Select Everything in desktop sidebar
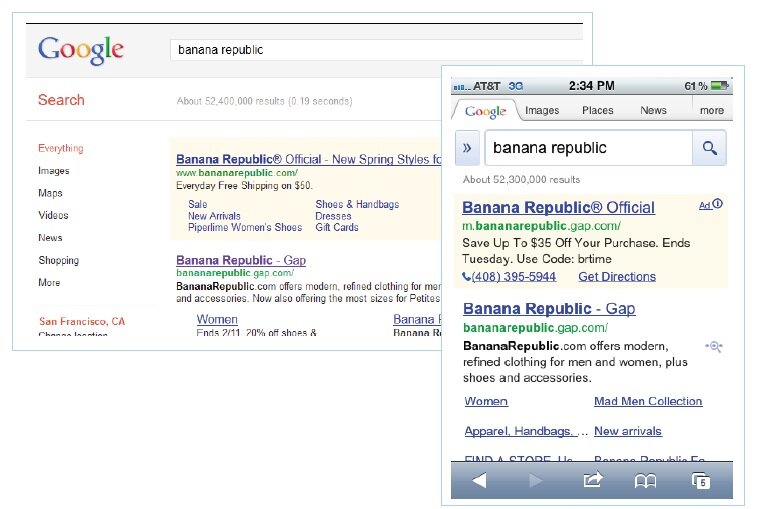This screenshot has height=509, width=765. tap(60, 148)
